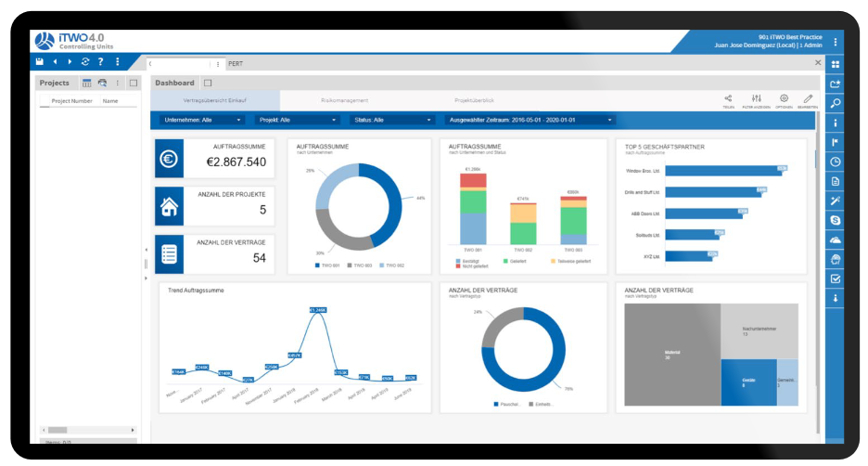Click the ABB Doors Ltd. bar
The image size is (868, 466).
[706, 214]
